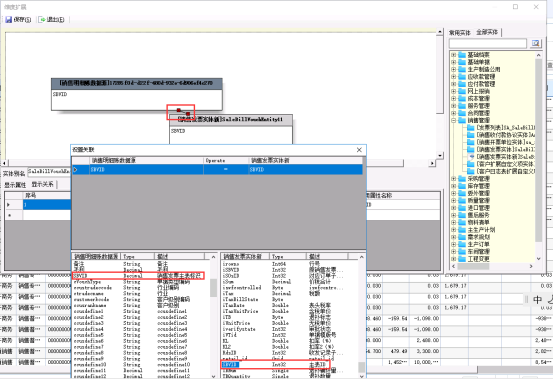Close the 设置关联 dialog
The width and height of the screenshot is (554, 379).
click(x=359, y=150)
